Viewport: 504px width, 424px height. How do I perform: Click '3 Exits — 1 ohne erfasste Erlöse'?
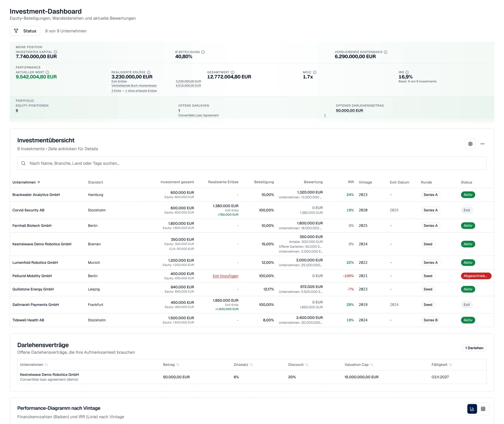[x=134, y=91]
